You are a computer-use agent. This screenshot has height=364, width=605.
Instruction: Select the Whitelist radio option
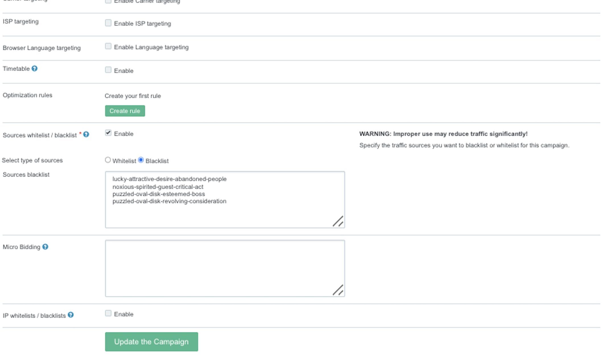(x=108, y=160)
